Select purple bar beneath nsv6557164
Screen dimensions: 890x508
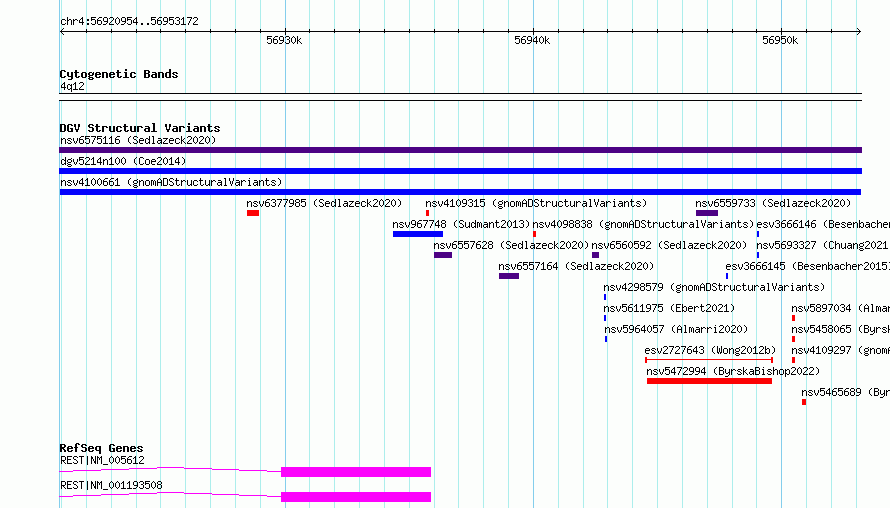click(509, 276)
